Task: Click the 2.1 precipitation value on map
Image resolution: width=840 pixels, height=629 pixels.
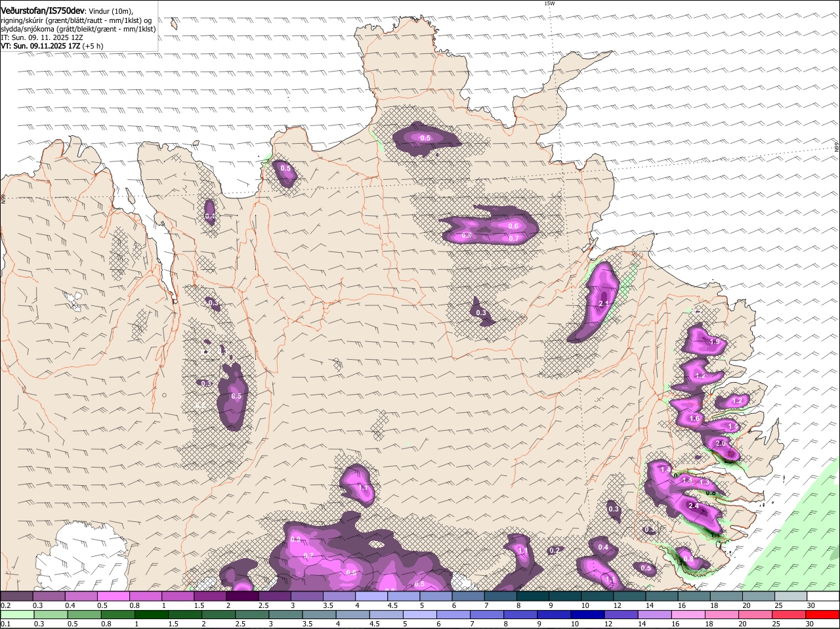Action: 604,303
